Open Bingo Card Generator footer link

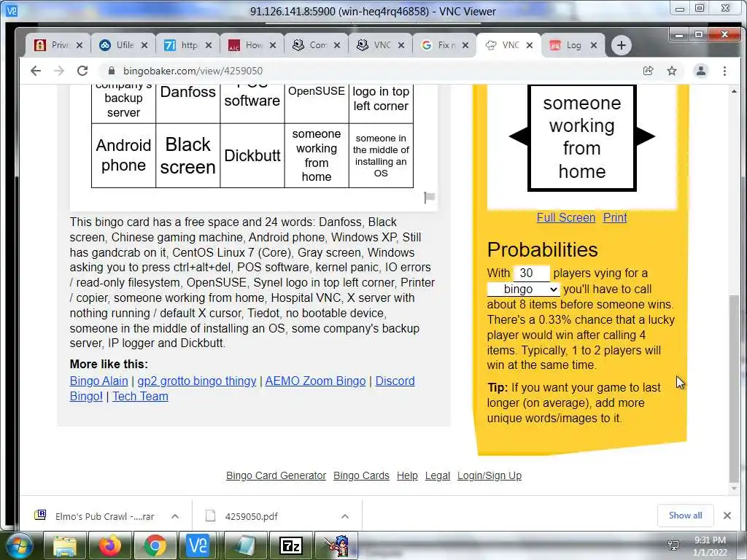point(276,475)
